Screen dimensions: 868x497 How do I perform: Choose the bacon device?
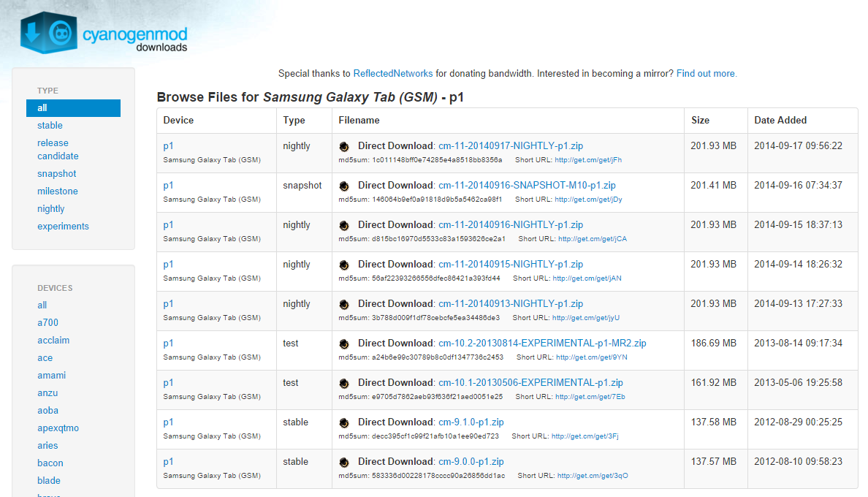(x=50, y=463)
